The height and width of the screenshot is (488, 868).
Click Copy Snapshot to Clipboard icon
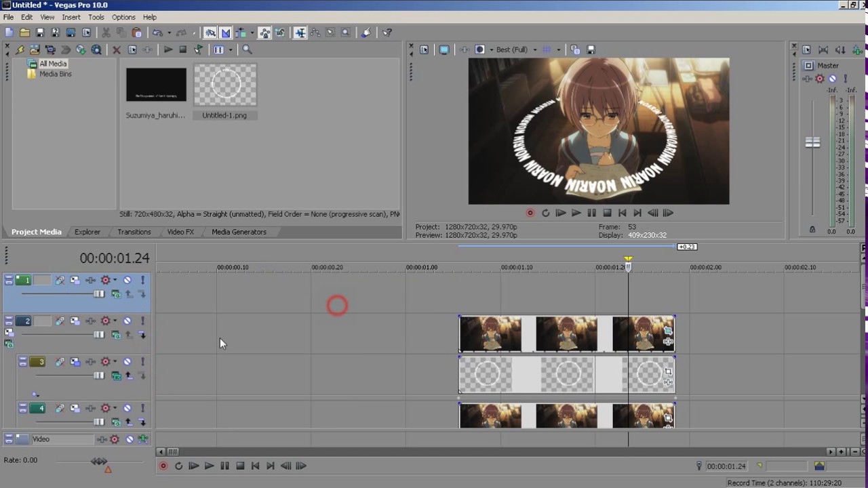tap(575, 49)
